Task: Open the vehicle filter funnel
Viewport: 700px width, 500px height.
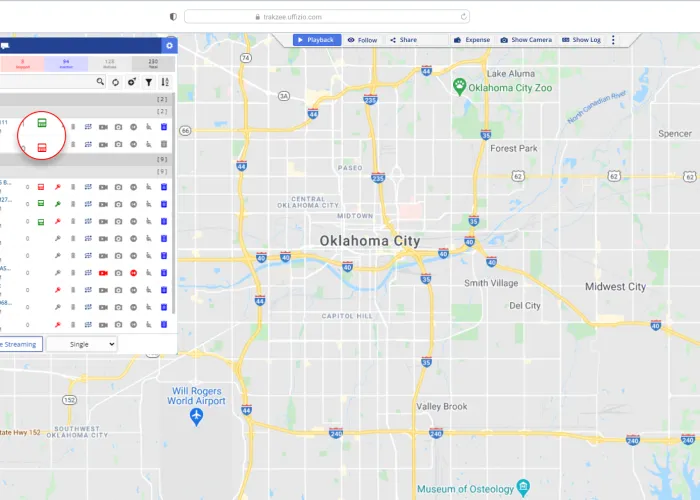Action: (148, 82)
